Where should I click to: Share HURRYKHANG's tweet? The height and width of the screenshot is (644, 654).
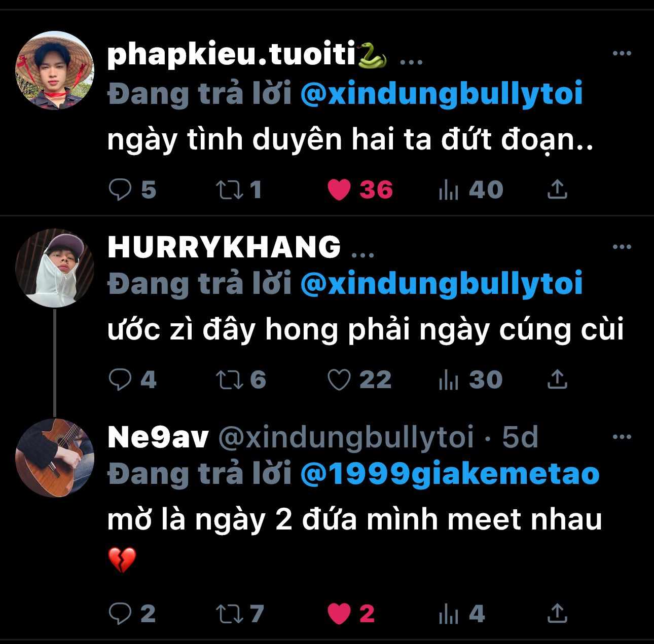(557, 380)
